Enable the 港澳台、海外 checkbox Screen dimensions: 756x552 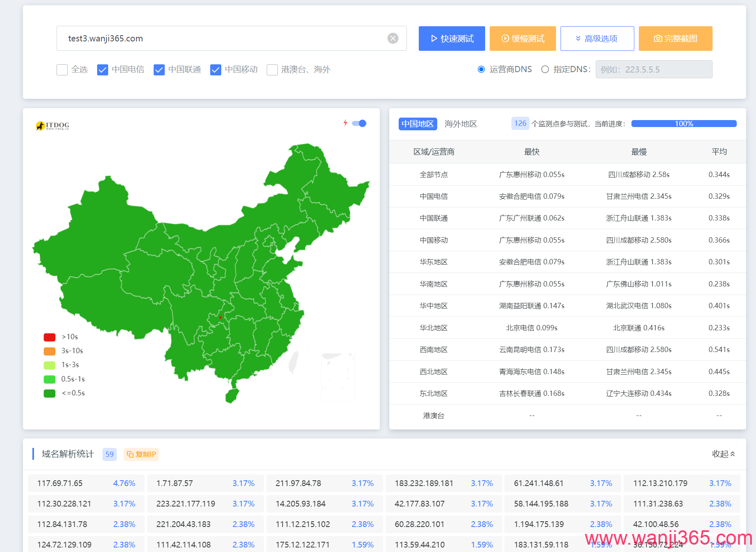[x=272, y=70]
